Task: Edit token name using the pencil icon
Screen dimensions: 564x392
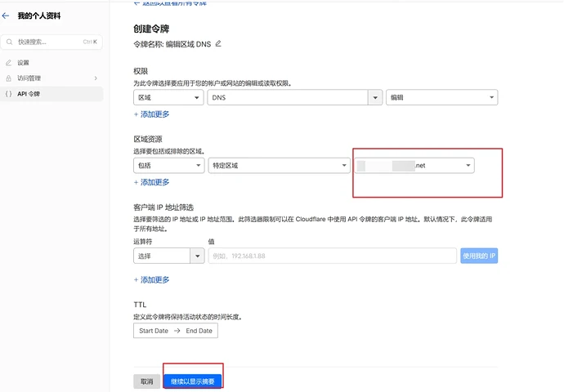Action: coord(218,44)
